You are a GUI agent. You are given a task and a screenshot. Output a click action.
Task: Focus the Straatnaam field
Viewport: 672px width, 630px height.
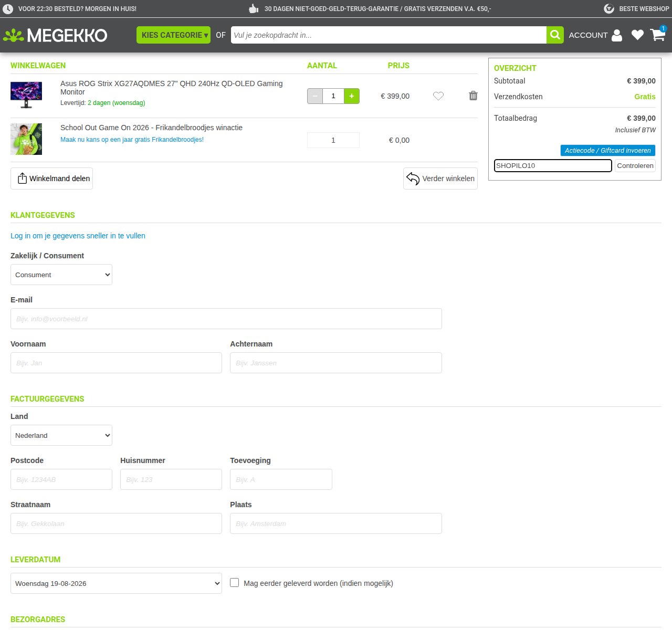click(116, 523)
